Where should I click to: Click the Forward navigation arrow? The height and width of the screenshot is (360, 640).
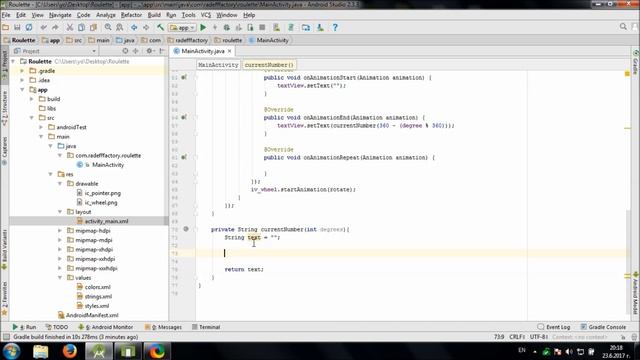(x=146, y=27)
